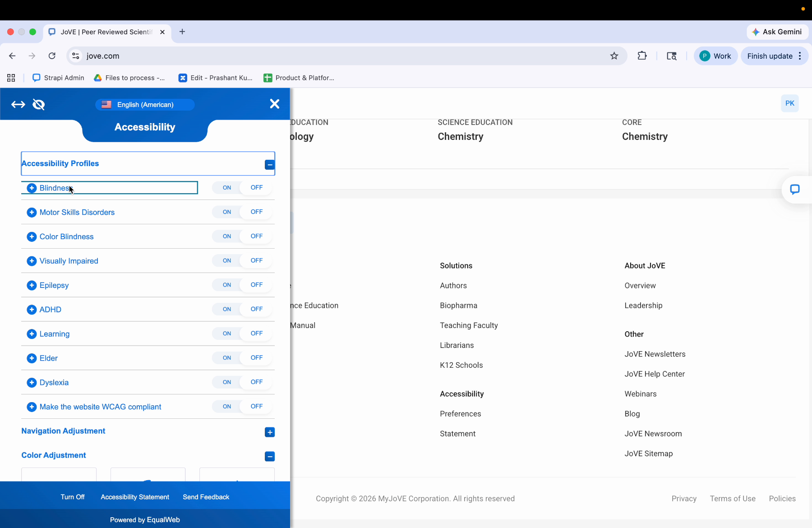
Task: Open the Files to process bookmark
Action: point(129,78)
